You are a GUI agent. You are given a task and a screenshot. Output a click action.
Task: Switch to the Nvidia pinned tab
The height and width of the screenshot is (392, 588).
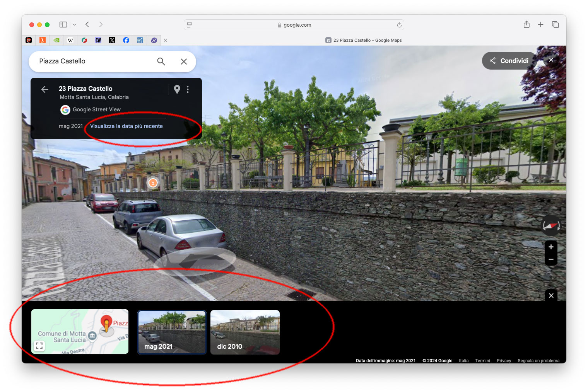click(56, 40)
